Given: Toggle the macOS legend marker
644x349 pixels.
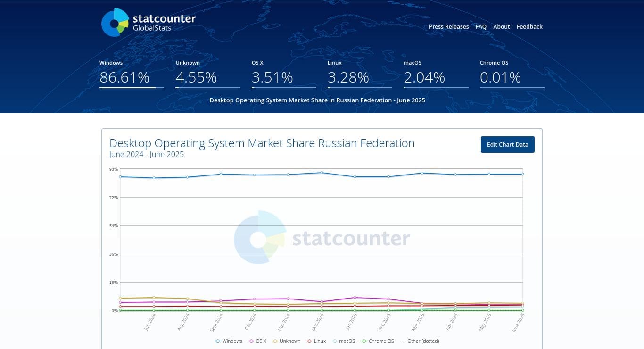Looking at the screenshot, I should pos(344,341).
